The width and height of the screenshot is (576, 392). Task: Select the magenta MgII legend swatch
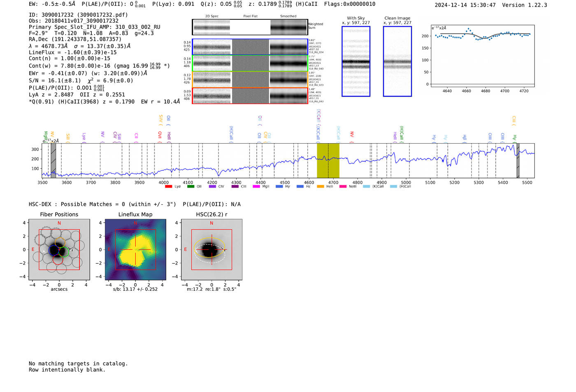pos(256,187)
